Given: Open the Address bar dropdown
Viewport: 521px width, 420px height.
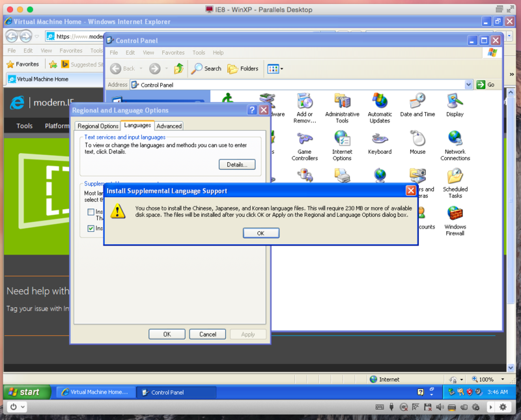Looking at the screenshot, I should (x=468, y=84).
